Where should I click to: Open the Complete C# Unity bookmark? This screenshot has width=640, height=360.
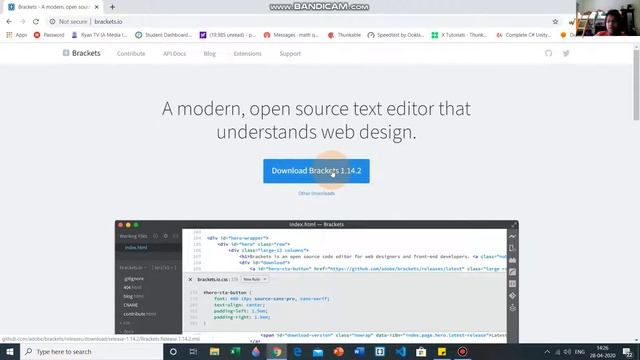523,35
